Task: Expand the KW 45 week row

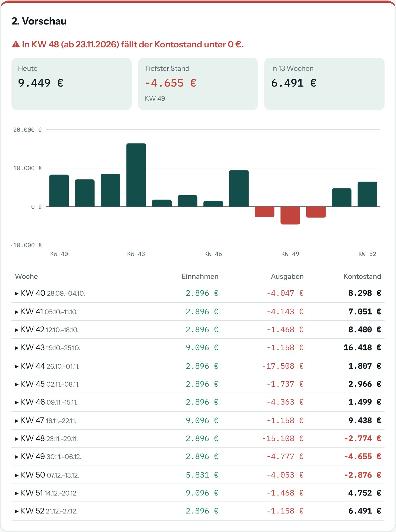Action: point(198,384)
